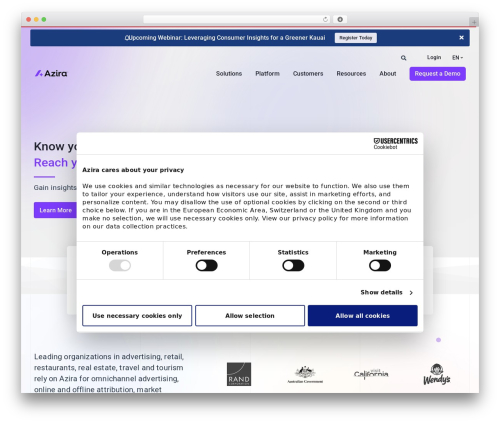500x423 pixels.
Task: Enable Marketing cookies toggle
Action: click(380, 266)
